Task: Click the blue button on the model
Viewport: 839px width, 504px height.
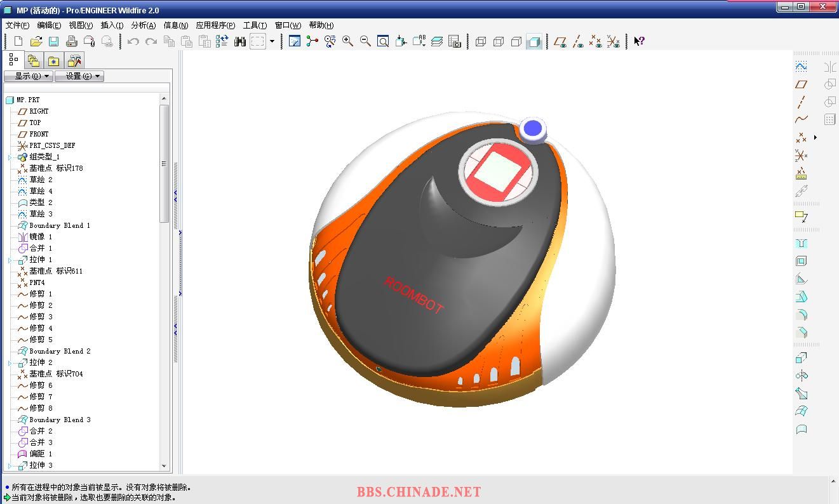Action: (533, 128)
